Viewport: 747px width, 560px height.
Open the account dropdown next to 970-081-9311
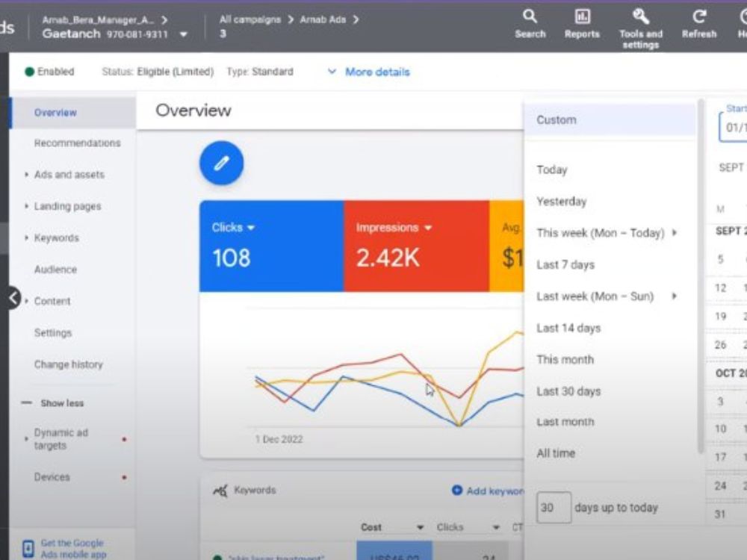point(184,34)
